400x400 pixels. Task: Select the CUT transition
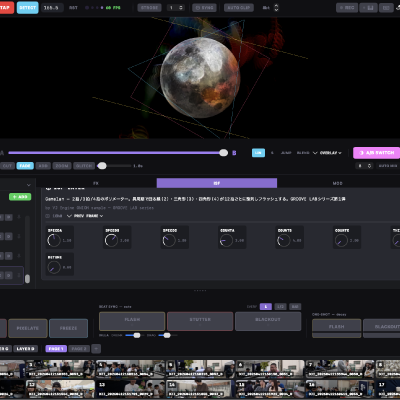[x=7, y=166]
